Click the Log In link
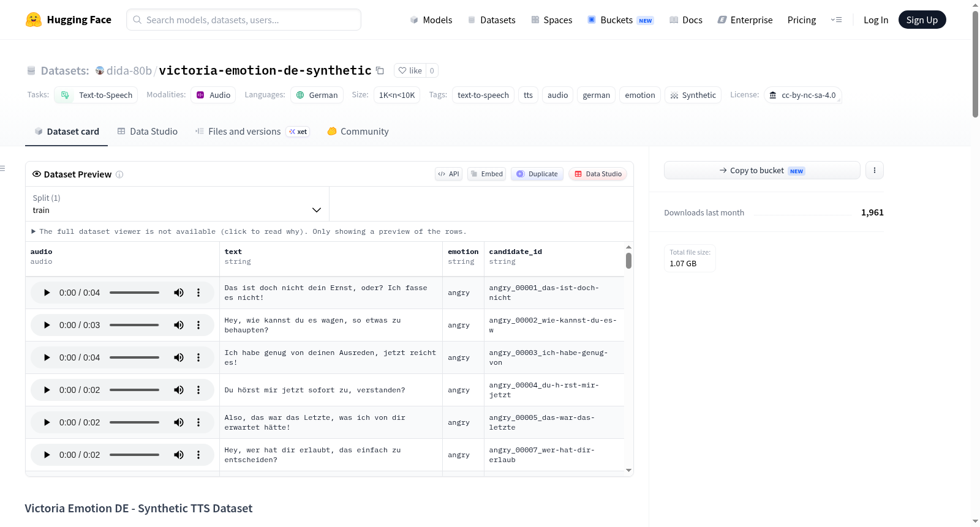 [x=876, y=20]
